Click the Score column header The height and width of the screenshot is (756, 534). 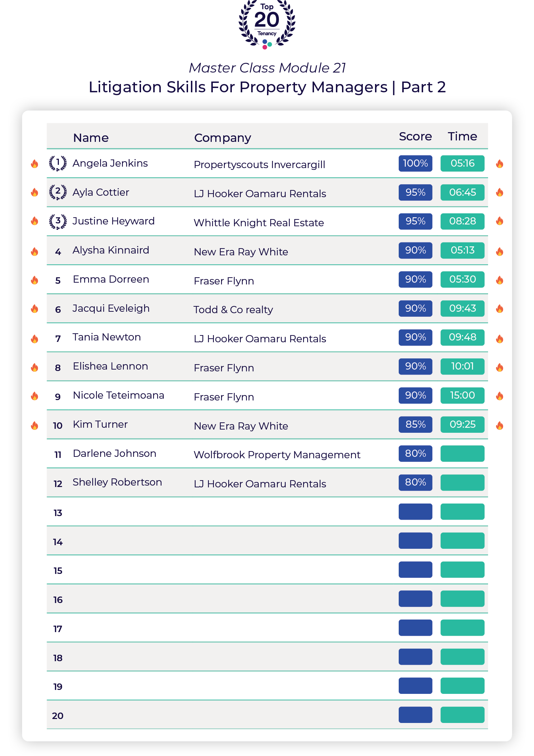[415, 136]
